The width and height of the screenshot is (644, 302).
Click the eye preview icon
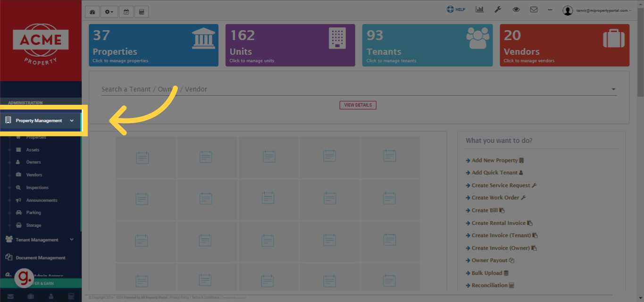click(516, 9)
